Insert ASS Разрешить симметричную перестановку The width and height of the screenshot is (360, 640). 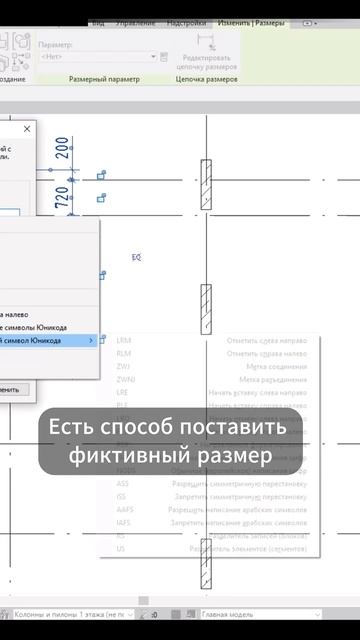click(211, 484)
